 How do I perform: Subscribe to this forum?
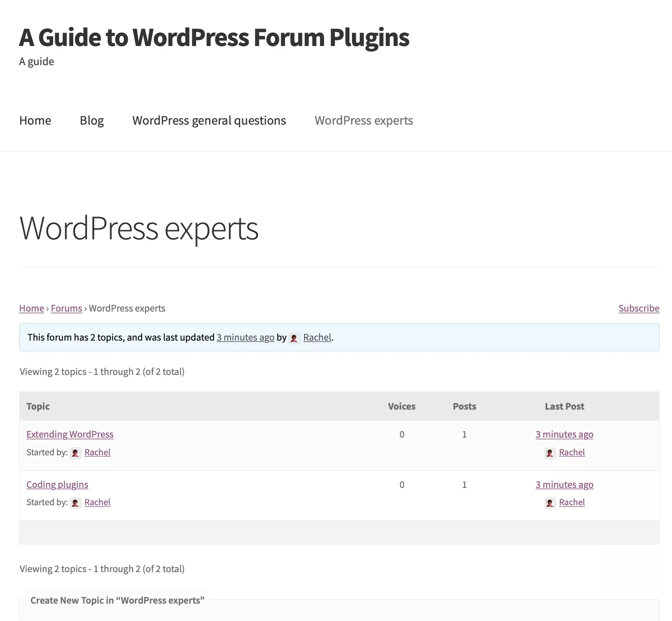click(639, 308)
